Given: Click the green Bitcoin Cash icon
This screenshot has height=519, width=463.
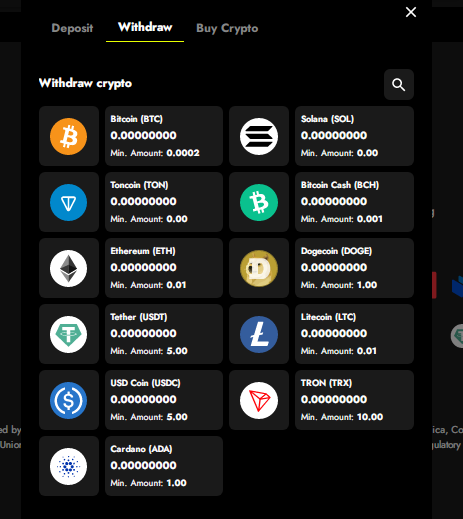Looking at the screenshot, I should point(259,202).
